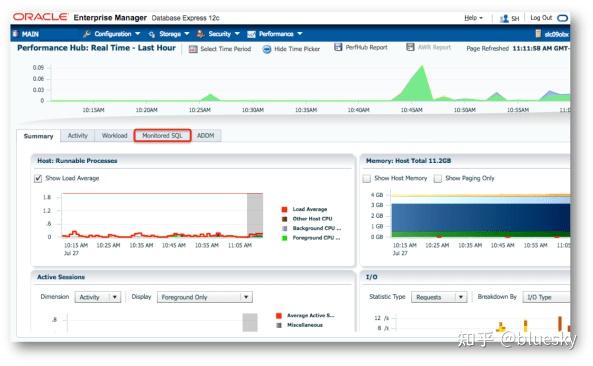Click the Configuration wrench icon
This screenshot has width=593, height=366.
click(87, 34)
